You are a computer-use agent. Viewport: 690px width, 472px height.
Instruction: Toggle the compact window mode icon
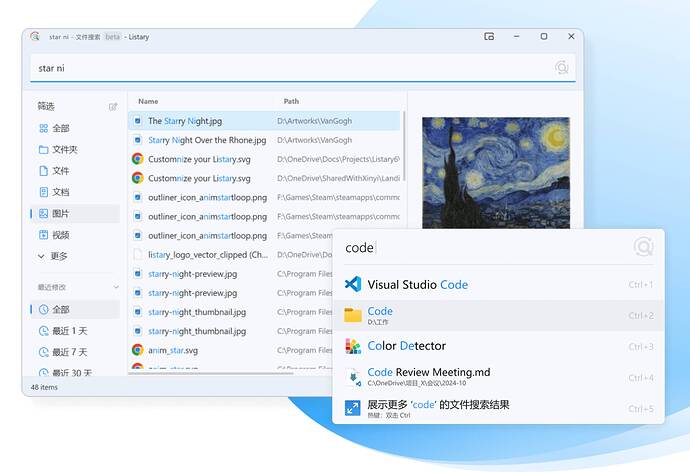point(489,37)
